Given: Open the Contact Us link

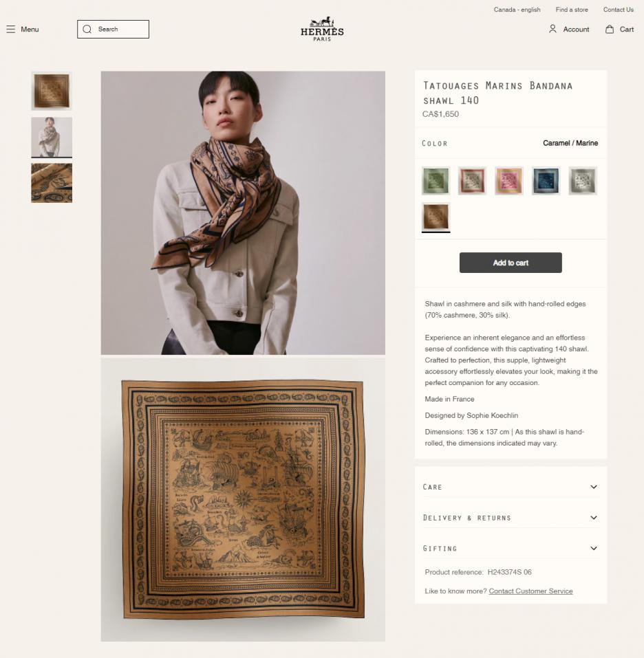Looking at the screenshot, I should pyautogui.click(x=618, y=10).
